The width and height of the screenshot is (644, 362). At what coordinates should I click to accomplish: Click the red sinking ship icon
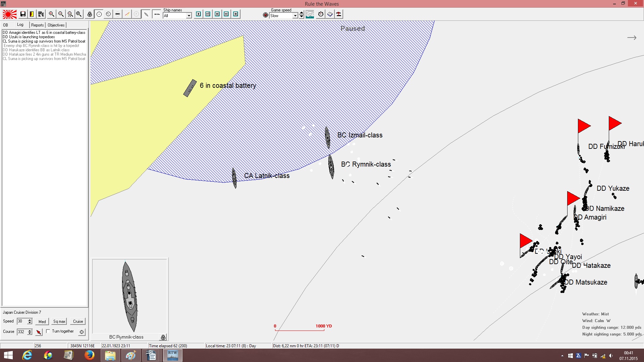click(339, 14)
